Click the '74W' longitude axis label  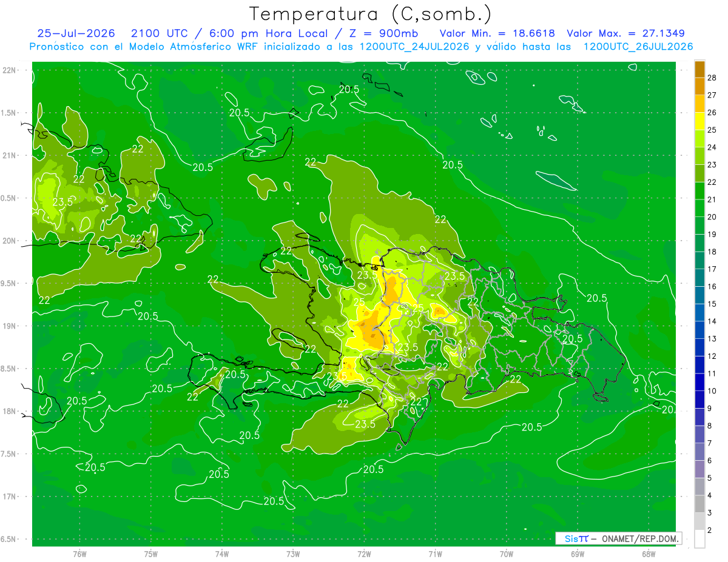[x=222, y=554]
